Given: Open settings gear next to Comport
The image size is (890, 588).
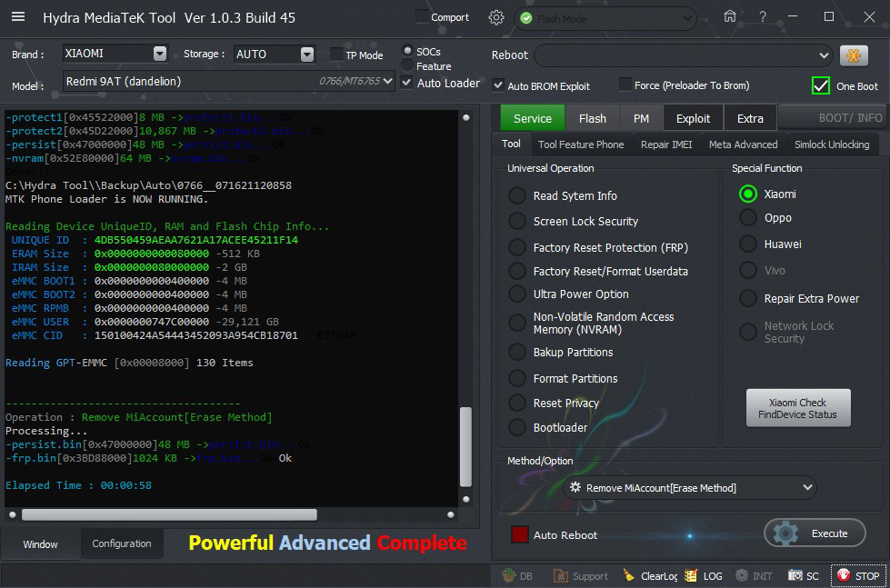Looking at the screenshot, I should click(495, 17).
